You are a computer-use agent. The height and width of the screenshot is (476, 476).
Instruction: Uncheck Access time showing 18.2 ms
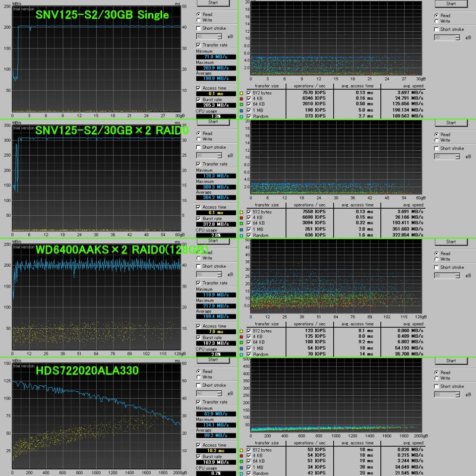pyautogui.click(x=198, y=445)
